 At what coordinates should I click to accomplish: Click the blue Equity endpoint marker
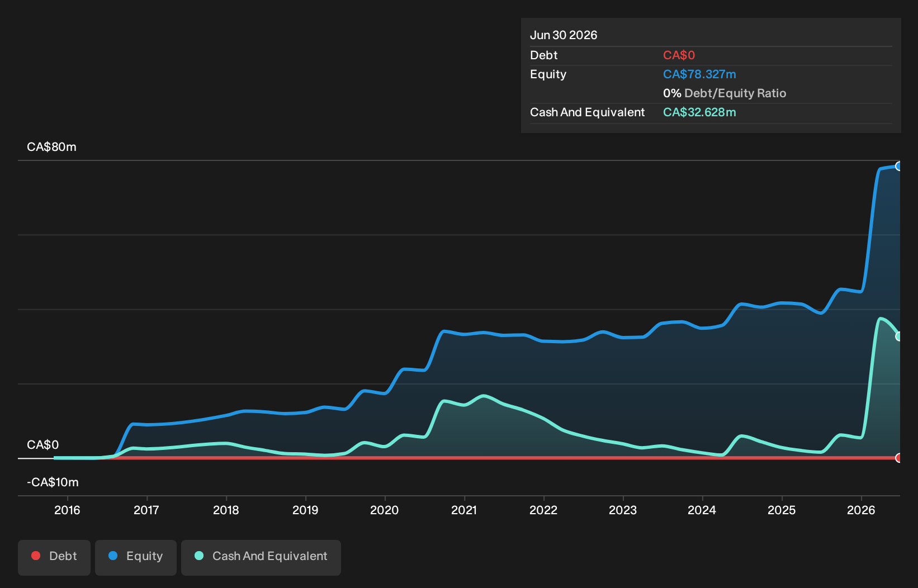898,166
